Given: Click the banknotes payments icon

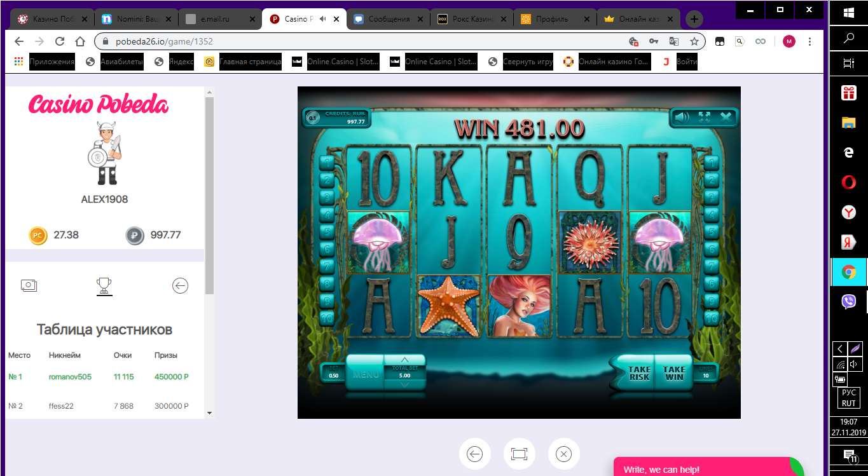Looking at the screenshot, I should click(29, 285).
